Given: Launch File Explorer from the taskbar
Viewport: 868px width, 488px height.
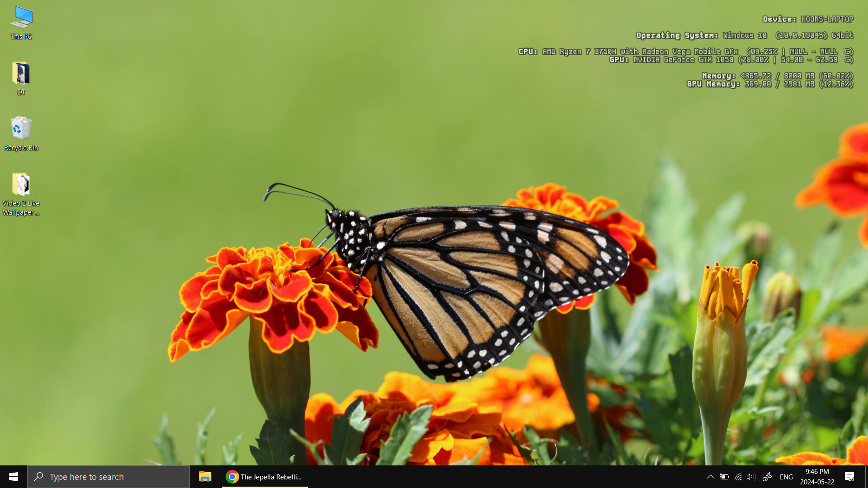Looking at the screenshot, I should 205,477.
